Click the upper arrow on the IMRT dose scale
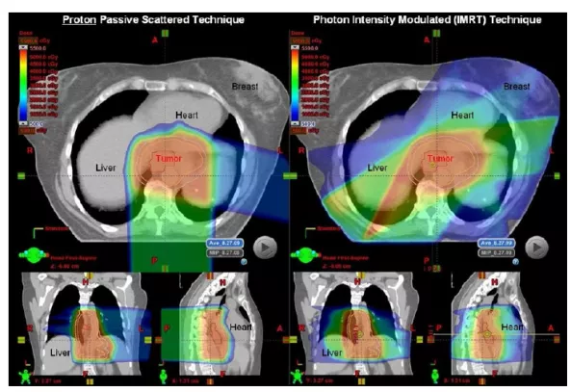The height and width of the screenshot is (392, 571). tap(295, 48)
